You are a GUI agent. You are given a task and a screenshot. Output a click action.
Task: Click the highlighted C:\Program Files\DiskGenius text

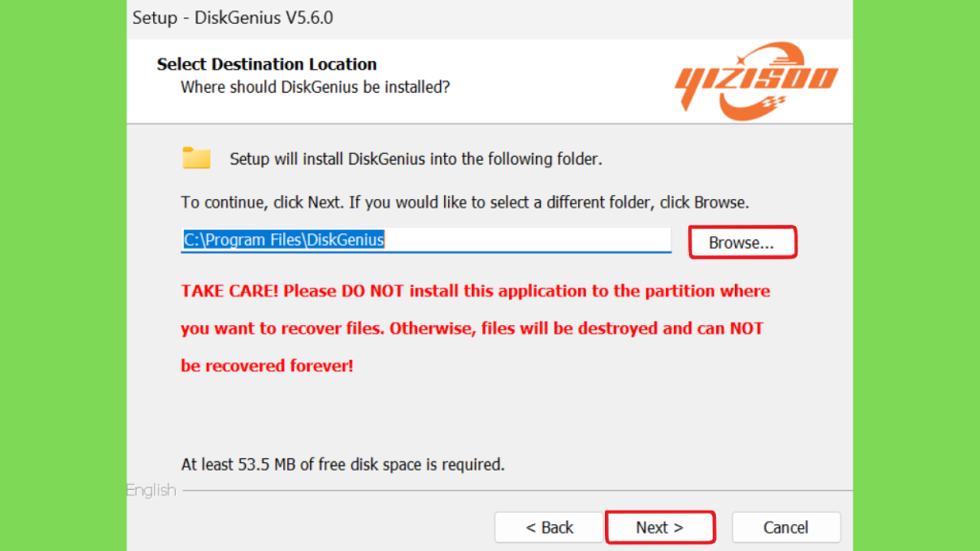click(x=283, y=240)
